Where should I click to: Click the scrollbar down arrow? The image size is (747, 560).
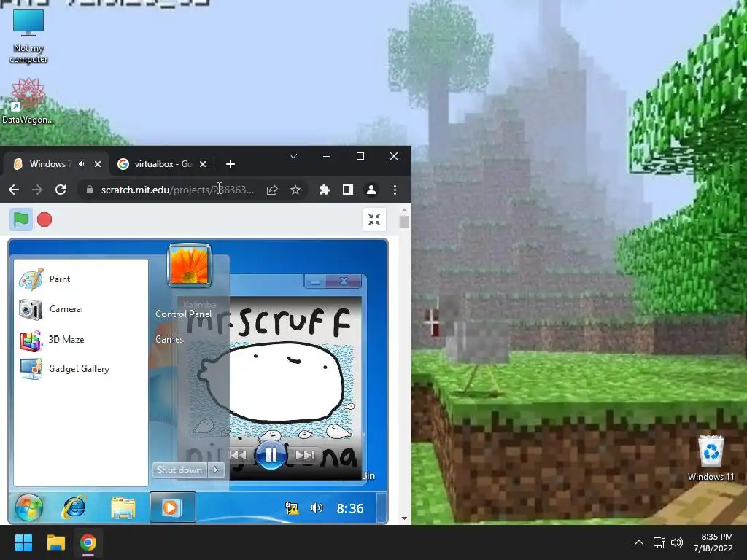(x=404, y=518)
